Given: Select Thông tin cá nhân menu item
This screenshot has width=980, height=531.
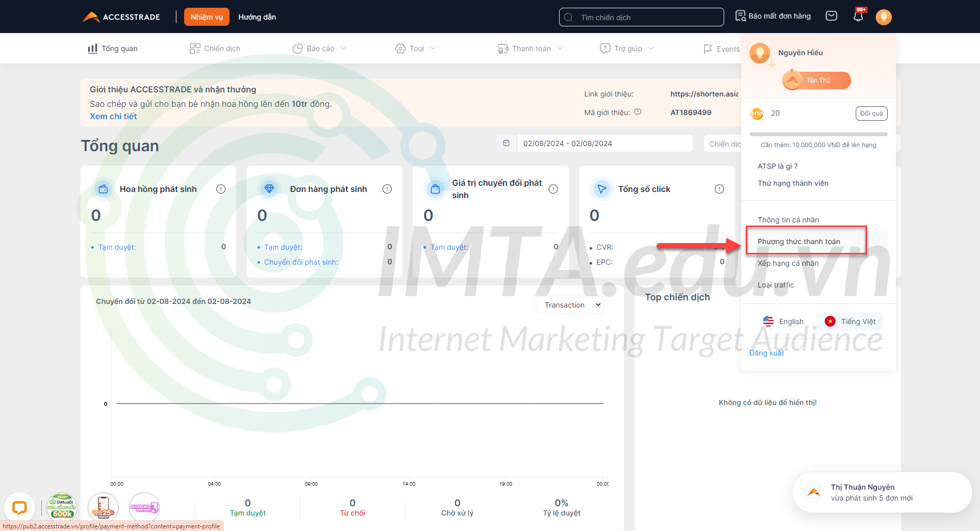Looking at the screenshot, I should point(788,220).
